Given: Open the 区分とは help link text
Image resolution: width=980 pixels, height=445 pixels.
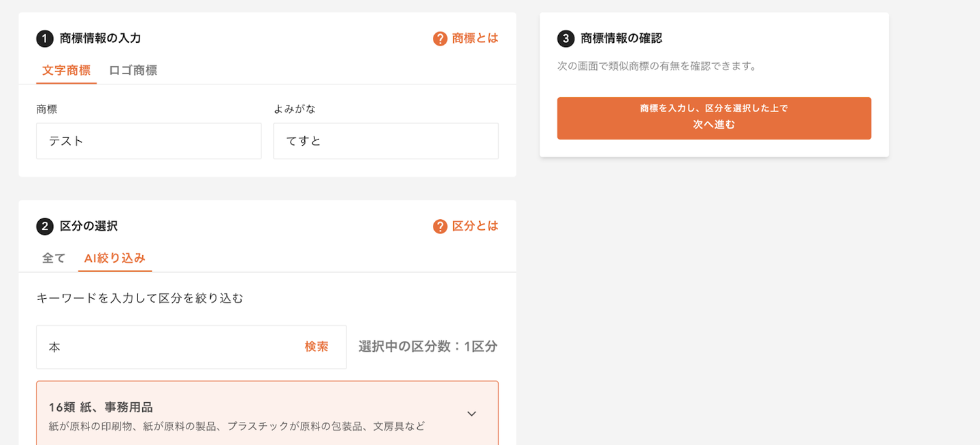Looking at the screenshot, I should pyautogui.click(x=475, y=227).
